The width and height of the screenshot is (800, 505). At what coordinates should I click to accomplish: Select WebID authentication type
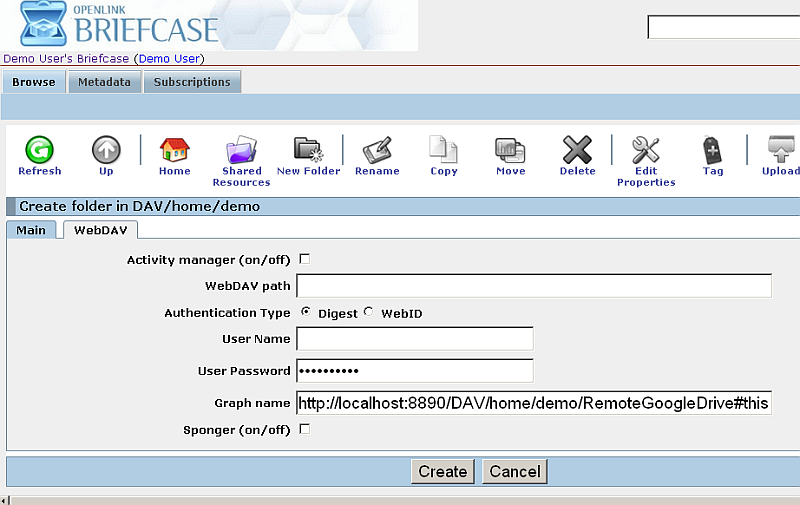coord(369,312)
